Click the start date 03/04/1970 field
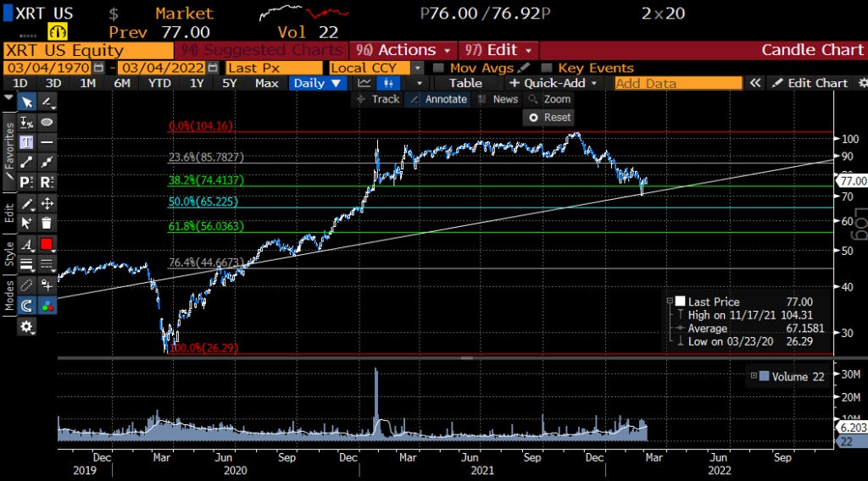Viewport: 868px width, 481px height. (x=48, y=68)
